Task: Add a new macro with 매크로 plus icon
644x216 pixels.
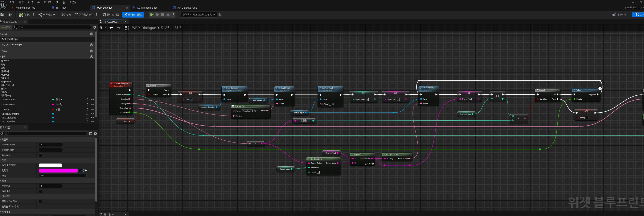Action: [92, 51]
